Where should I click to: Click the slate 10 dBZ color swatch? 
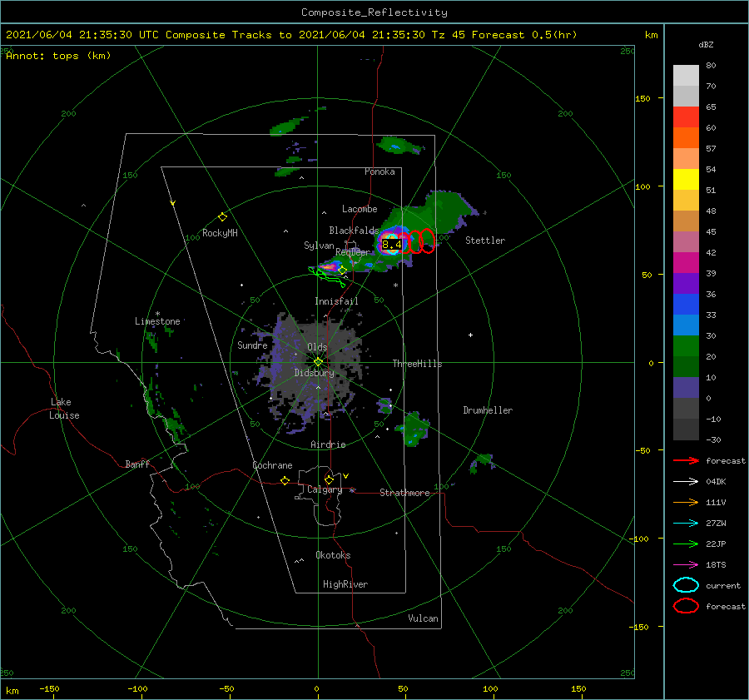pos(686,388)
